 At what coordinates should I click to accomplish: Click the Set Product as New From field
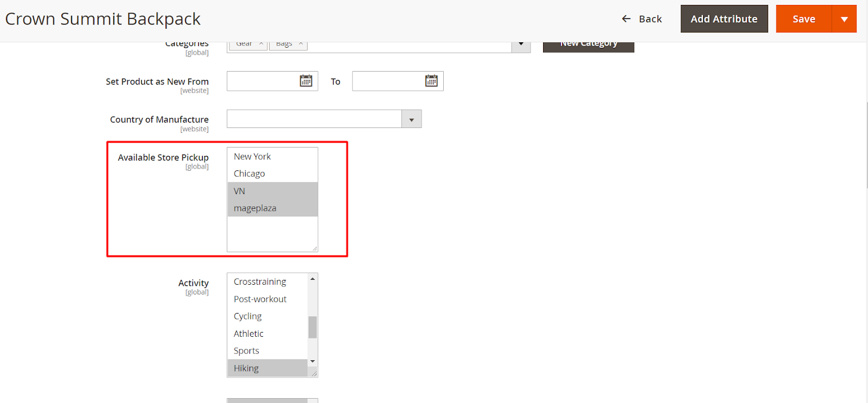click(263, 81)
